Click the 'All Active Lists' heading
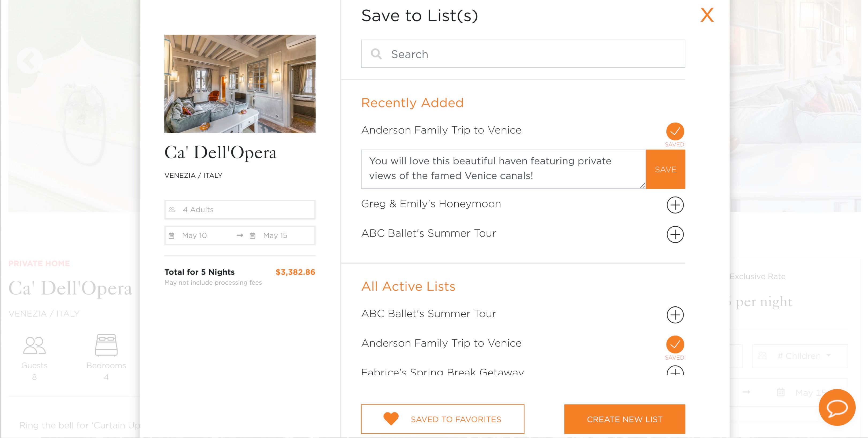868x438 pixels. click(408, 286)
